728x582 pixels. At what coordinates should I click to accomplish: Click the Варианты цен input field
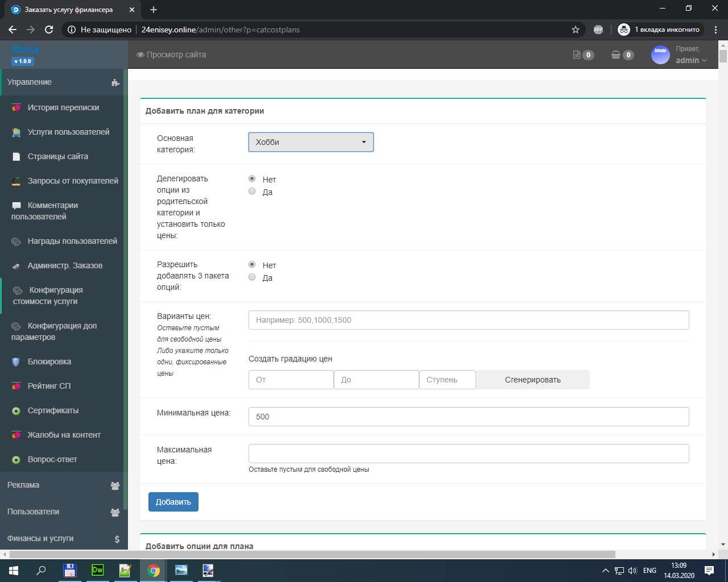tap(469, 320)
